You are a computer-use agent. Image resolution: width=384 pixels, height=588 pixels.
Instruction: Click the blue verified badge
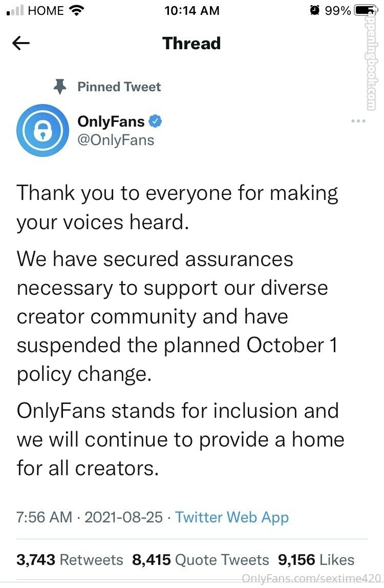156,121
